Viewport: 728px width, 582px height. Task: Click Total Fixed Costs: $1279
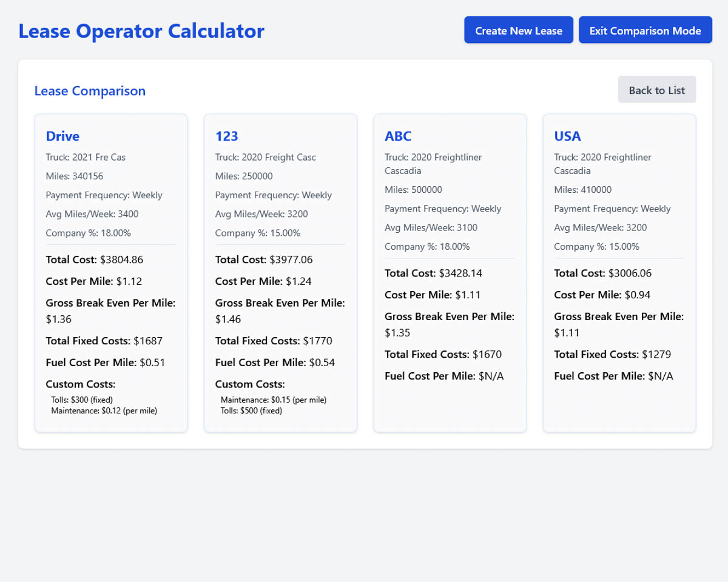pyautogui.click(x=613, y=354)
